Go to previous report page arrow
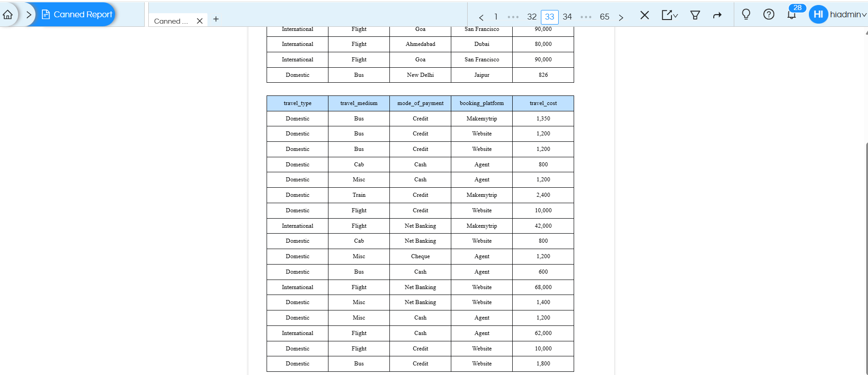The width and height of the screenshot is (868, 375). pyautogui.click(x=481, y=17)
